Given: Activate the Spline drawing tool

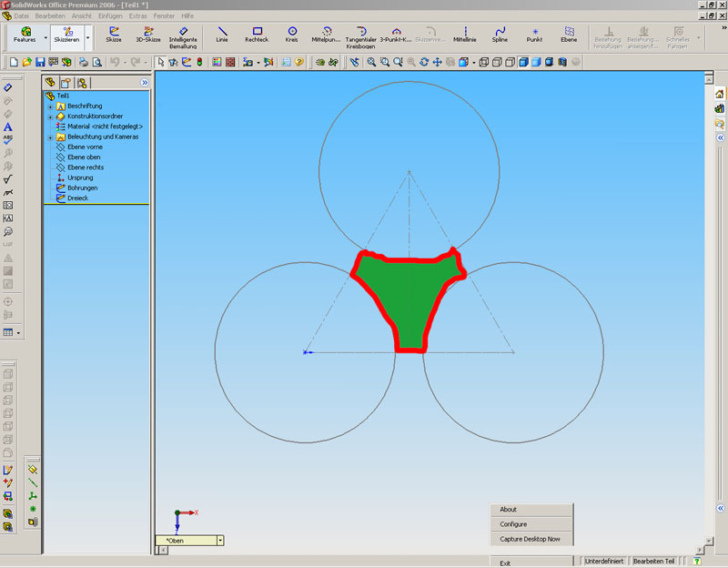Looking at the screenshot, I should click(500, 35).
